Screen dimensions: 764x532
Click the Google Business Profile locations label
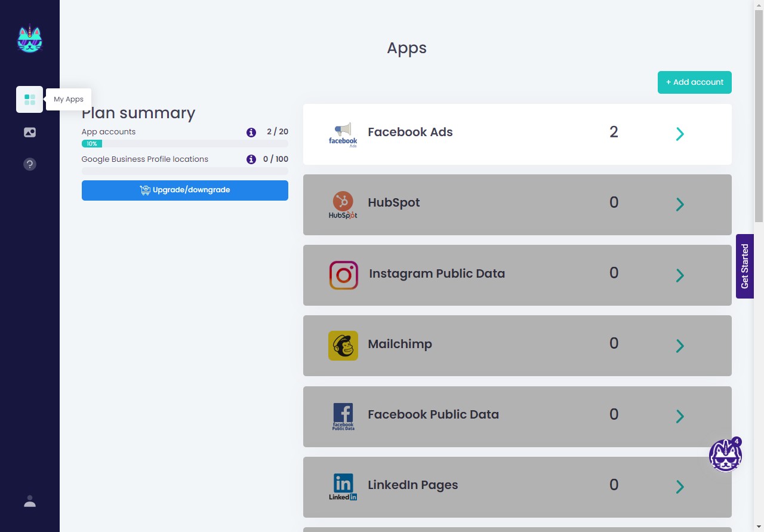145,159
